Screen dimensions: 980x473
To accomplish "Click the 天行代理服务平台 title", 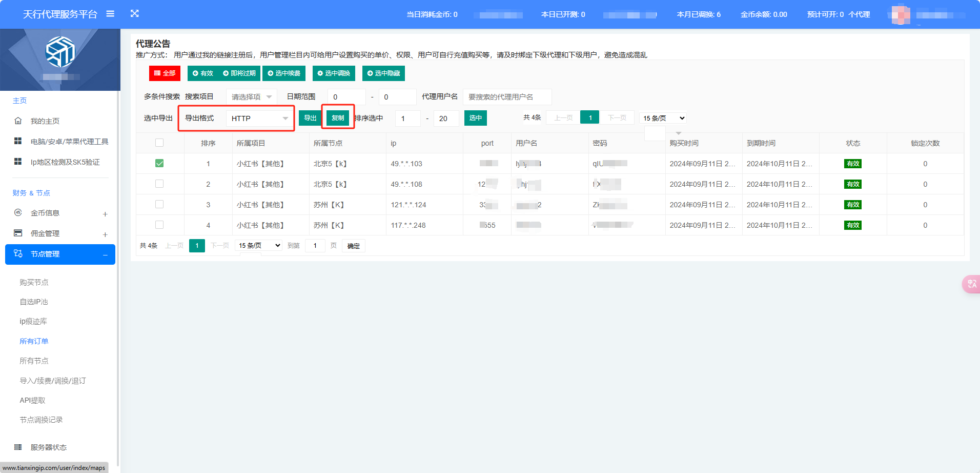I will 60,14.
